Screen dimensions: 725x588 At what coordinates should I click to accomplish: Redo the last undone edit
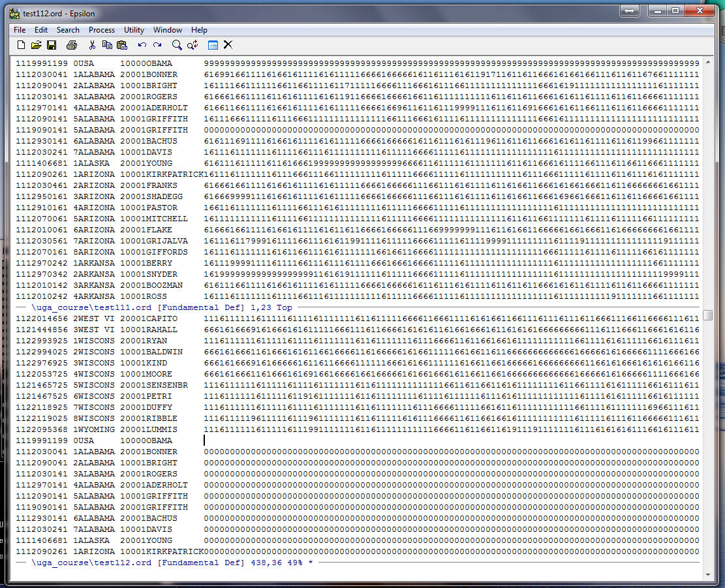point(157,45)
